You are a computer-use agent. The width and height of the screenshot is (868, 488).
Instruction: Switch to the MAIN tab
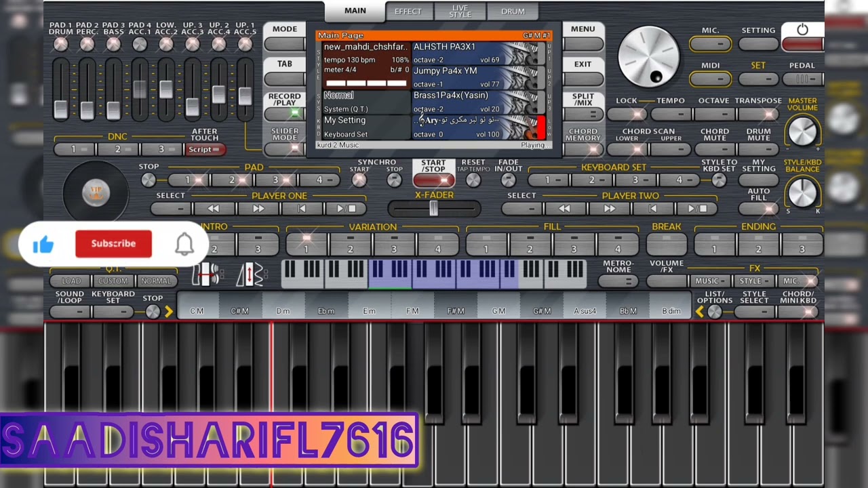(x=355, y=11)
